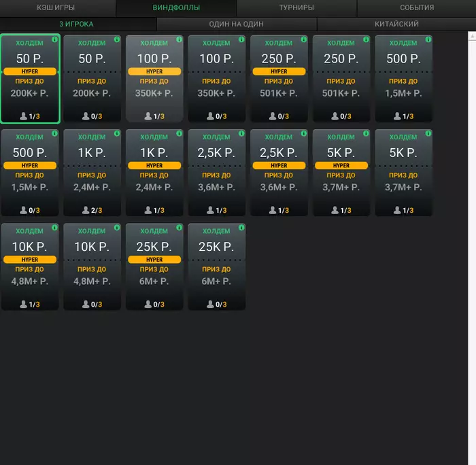Open the КИТАЙСКИЙ sub-tab
The width and height of the screenshot is (476, 465).
coord(396,24)
